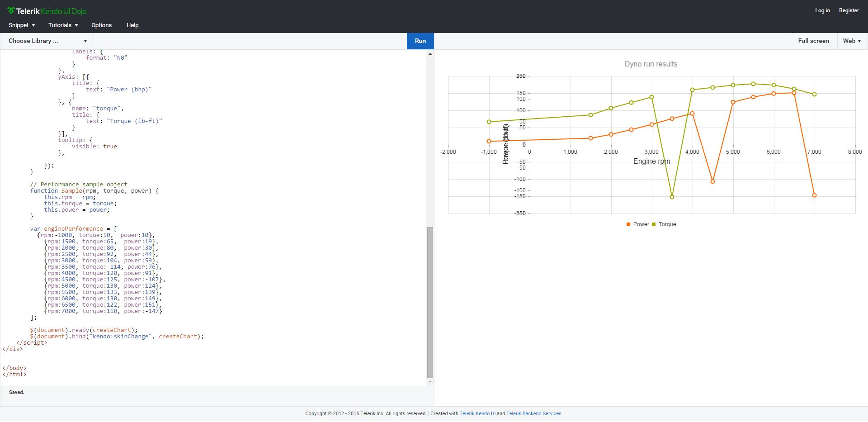
Task: Click the Log in link
Action: point(822,10)
